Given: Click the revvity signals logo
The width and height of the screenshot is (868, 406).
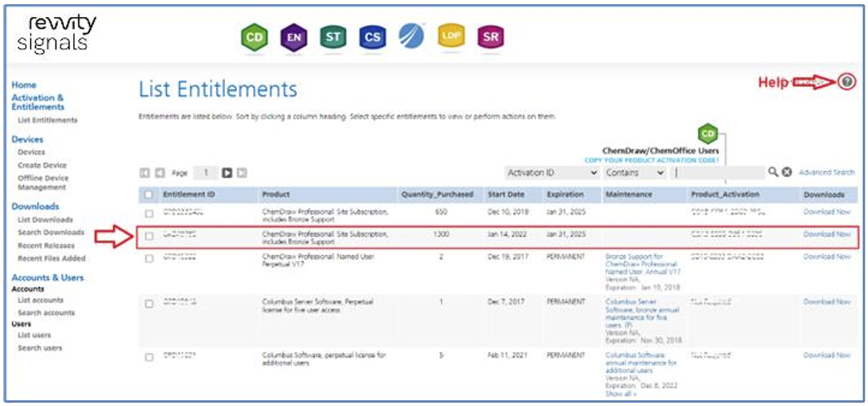Looking at the screenshot, I should coord(57,34).
